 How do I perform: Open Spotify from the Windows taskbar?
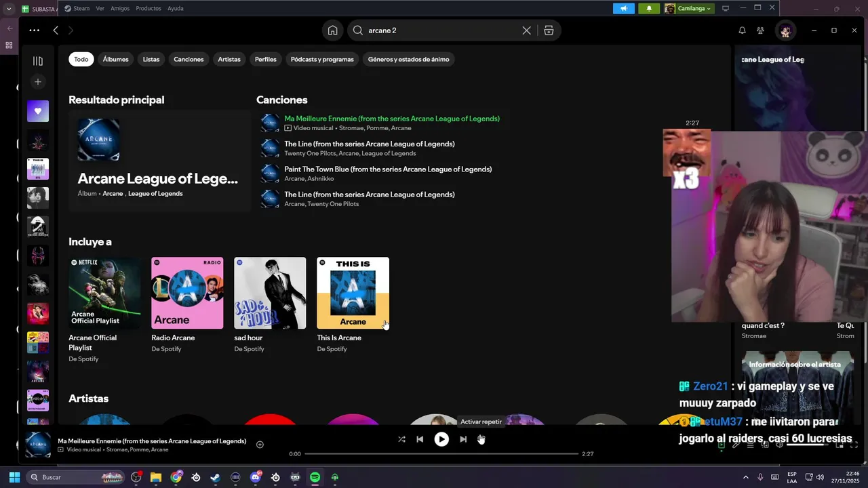(x=315, y=477)
